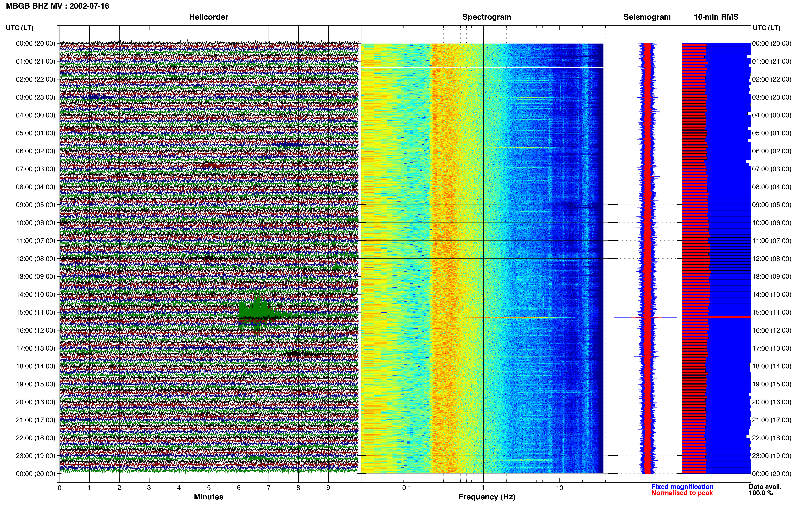Click the left 'UTC (LT)' axis label
The height and width of the screenshot is (508, 812).
coord(19,28)
